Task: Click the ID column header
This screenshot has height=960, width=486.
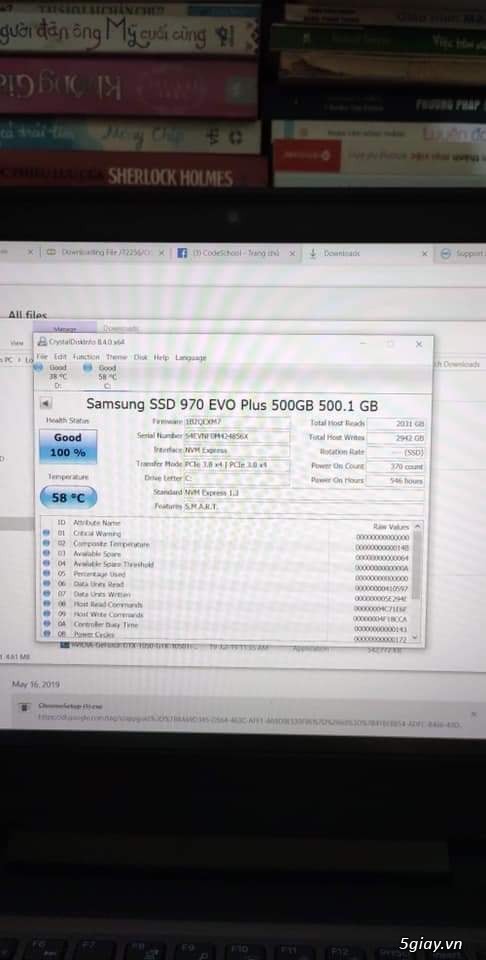Action: pos(61,523)
